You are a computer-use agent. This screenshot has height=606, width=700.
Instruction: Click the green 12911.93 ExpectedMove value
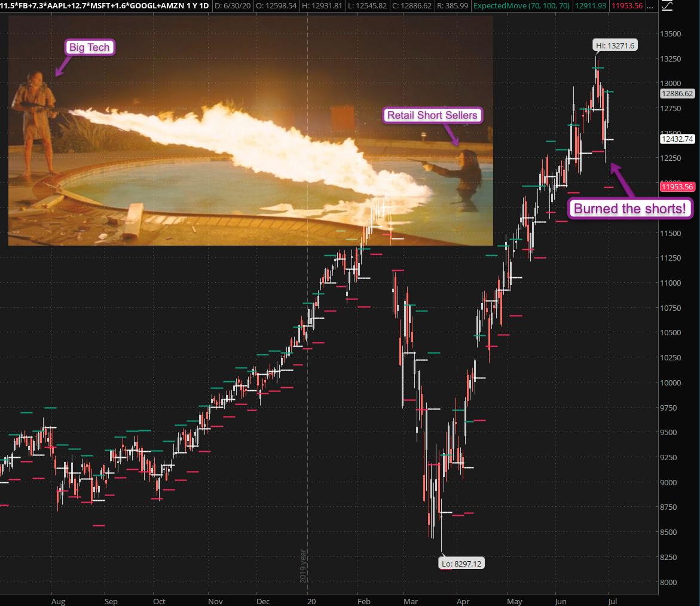pyautogui.click(x=590, y=6)
